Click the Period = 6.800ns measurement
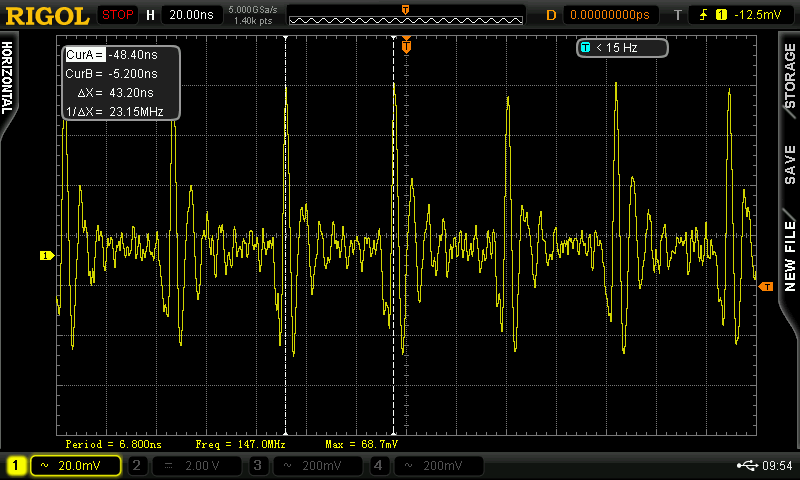This screenshot has height=480, width=800. (113, 444)
